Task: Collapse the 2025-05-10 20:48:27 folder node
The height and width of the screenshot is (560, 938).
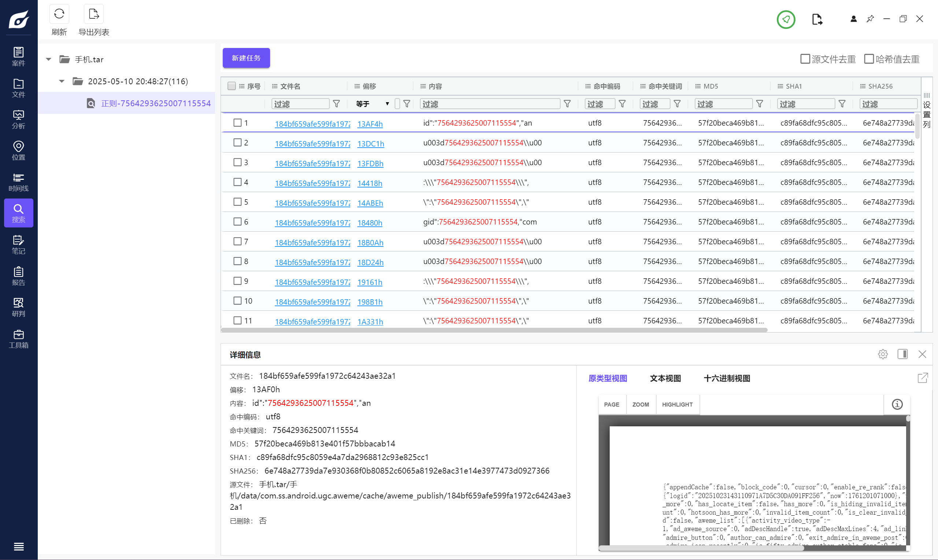Action: click(x=62, y=81)
